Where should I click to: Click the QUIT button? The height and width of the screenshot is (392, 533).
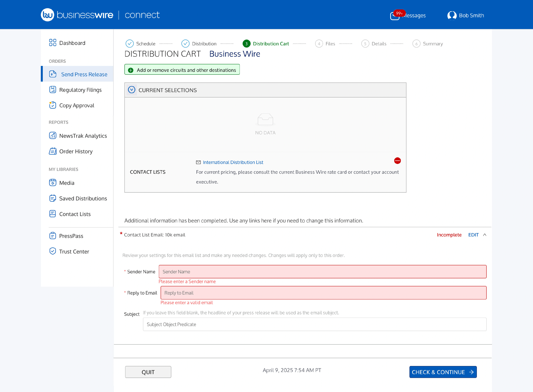148,372
